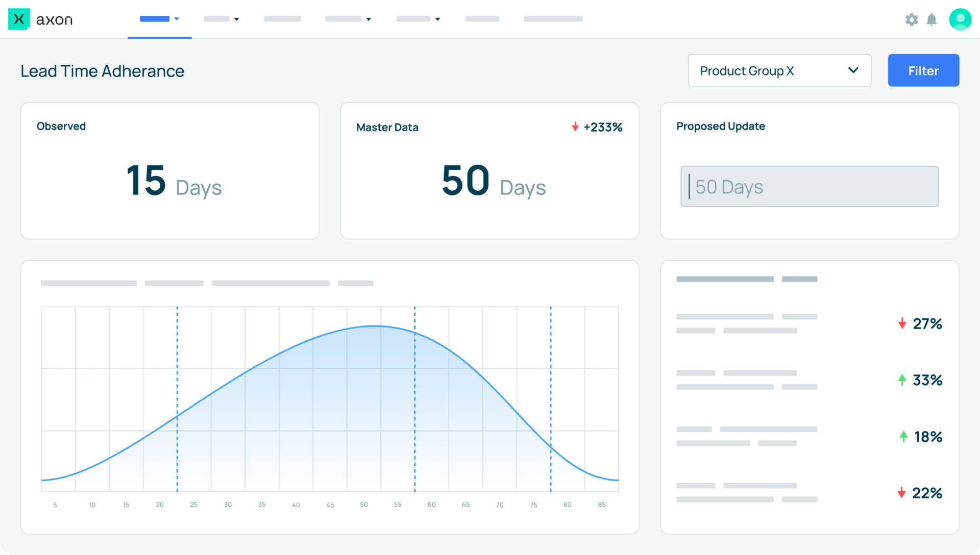Open the user profile avatar
This screenshot has width=980, height=555.
(x=960, y=19)
